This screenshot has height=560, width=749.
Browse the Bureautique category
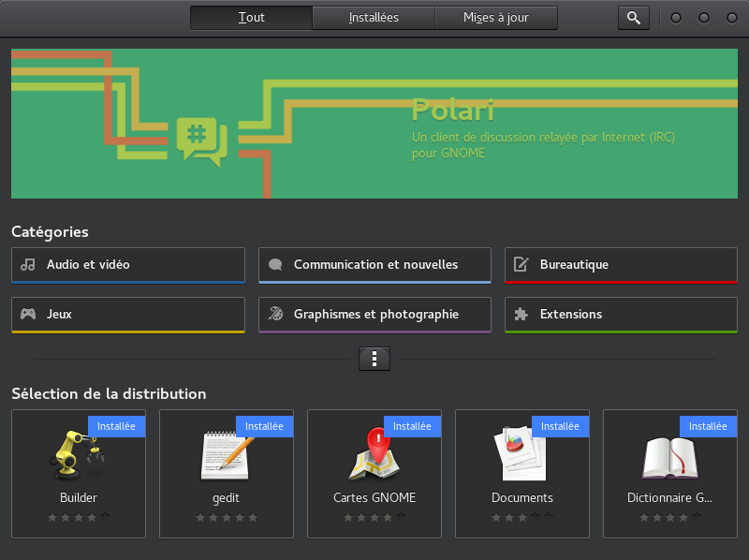click(621, 265)
